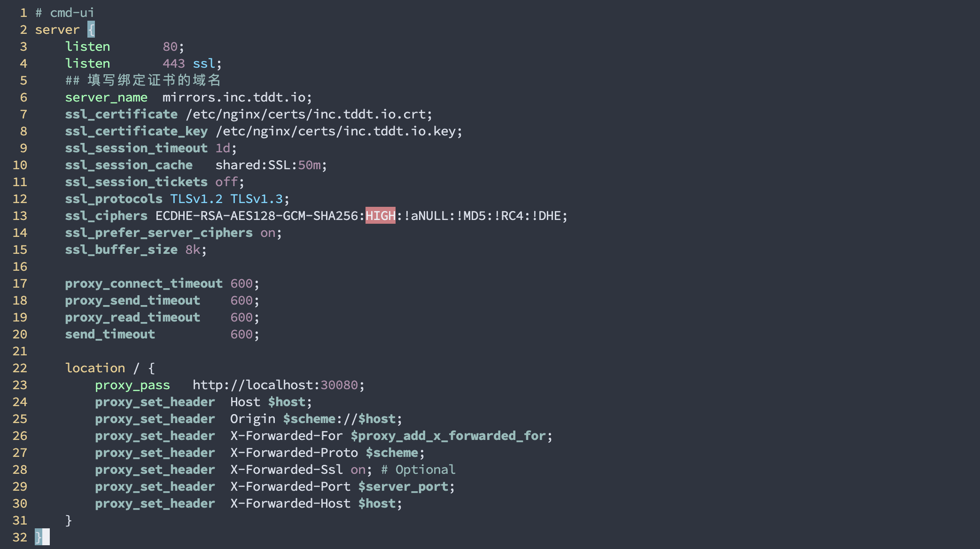Click the $proxy_add_x_forwarded_for variable
Image resolution: width=980 pixels, height=549 pixels.
[448, 436]
